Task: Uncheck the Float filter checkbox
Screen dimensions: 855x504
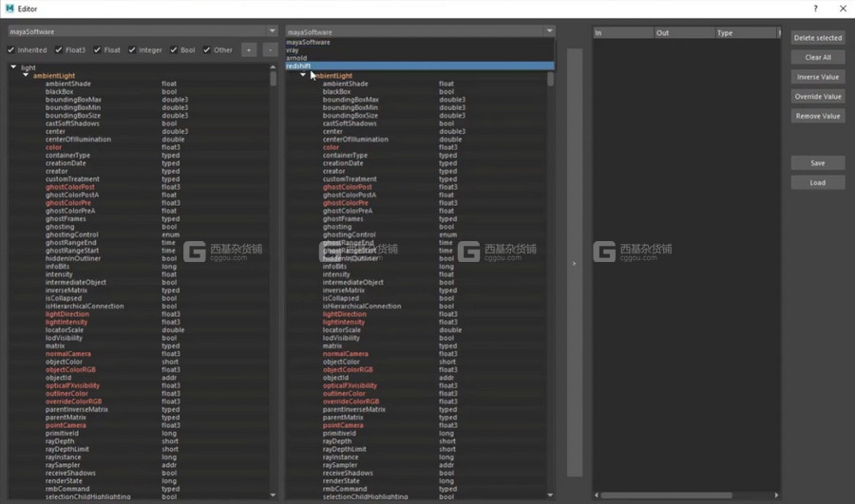Action: click(97, 49)
